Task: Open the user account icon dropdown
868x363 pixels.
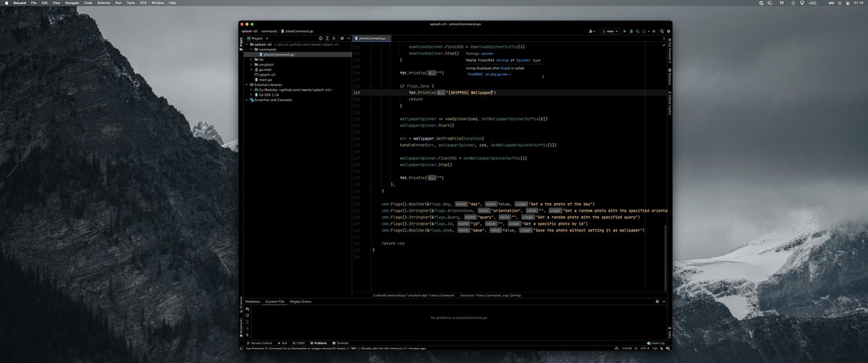Action: click(x=592, y=31)
